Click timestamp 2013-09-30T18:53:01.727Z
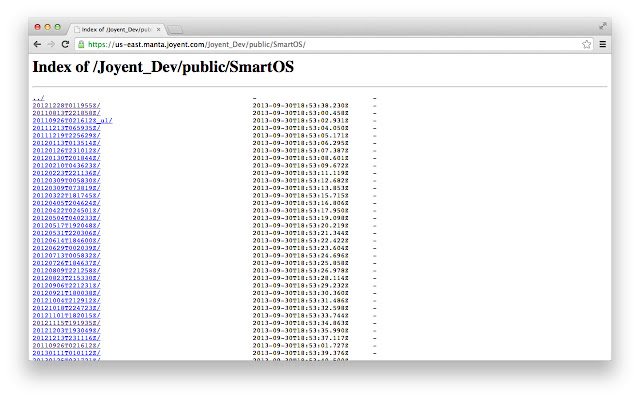Viewport: 640px width, 400px height. pyautogui.click(x=301, y=346)
